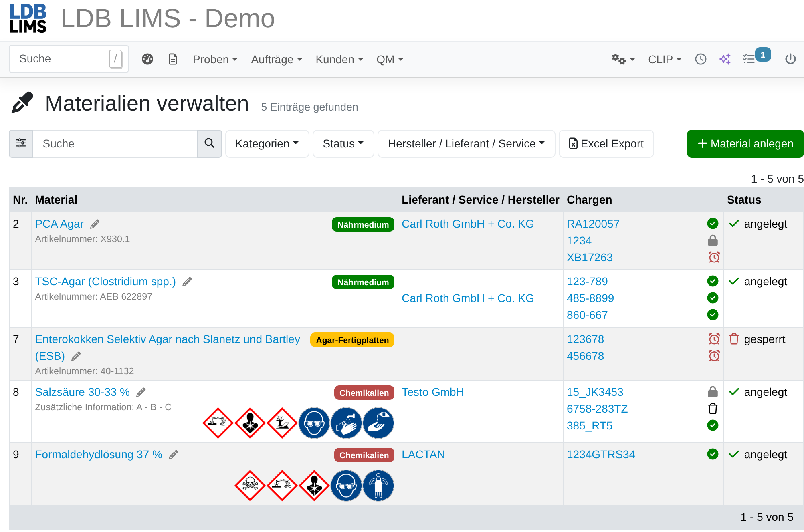This screenshot has height=532, width=804.
Task: Open the settings gears dropdown
Action: click(x=623, y=59)
